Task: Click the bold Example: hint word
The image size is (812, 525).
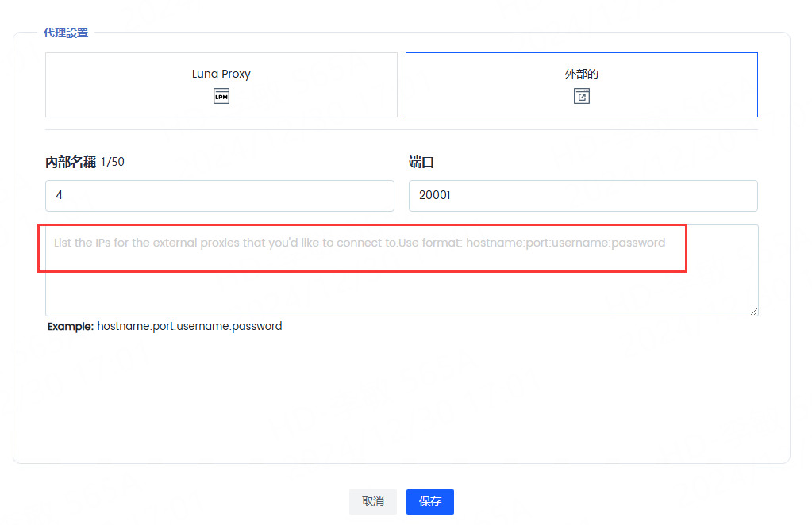Action: click(x=71, y=326)
